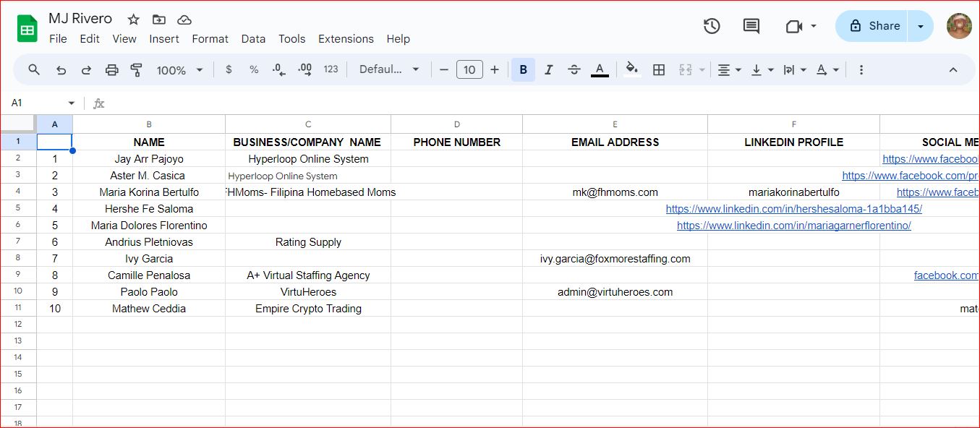Open text rotation dropdown
The width and height of the screenshot is (980, 428).
click(828, 69)
